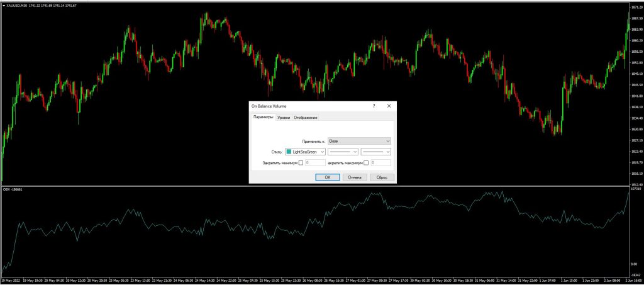This screenshot has width=644, height=285.
Task: Open the Отображение tab
Action: 306,118
